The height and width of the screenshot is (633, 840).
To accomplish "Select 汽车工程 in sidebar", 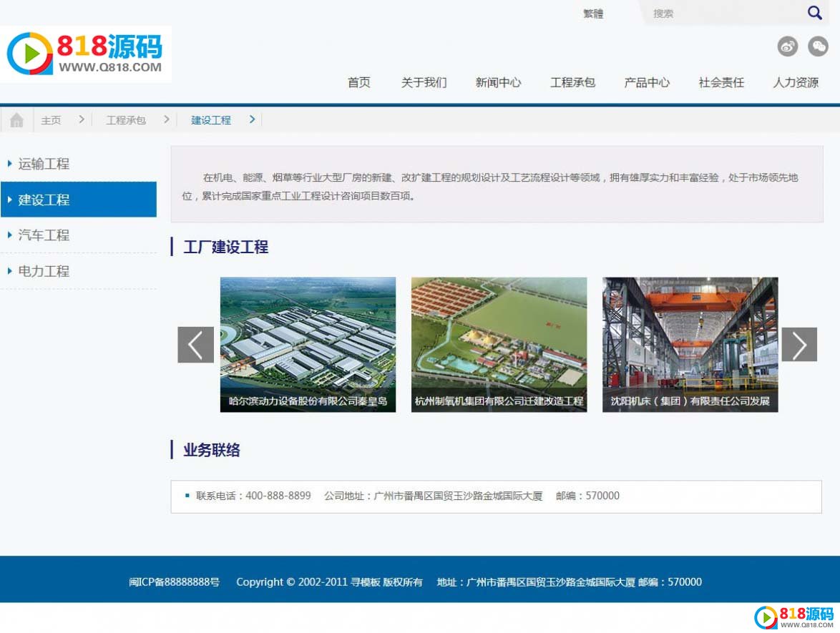I will tap(78, 235).
